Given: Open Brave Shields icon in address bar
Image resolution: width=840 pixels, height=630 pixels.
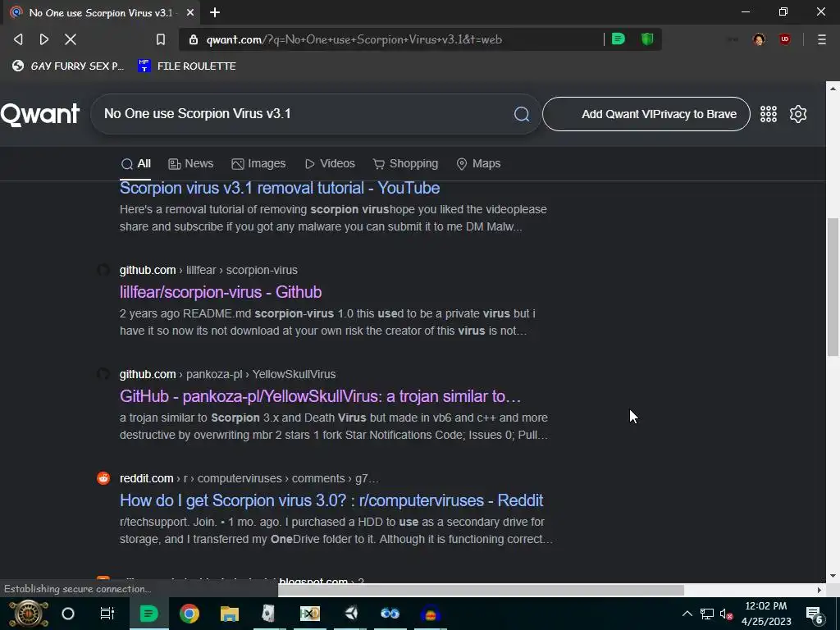Looking at the screenshot, I should [647, 39].
